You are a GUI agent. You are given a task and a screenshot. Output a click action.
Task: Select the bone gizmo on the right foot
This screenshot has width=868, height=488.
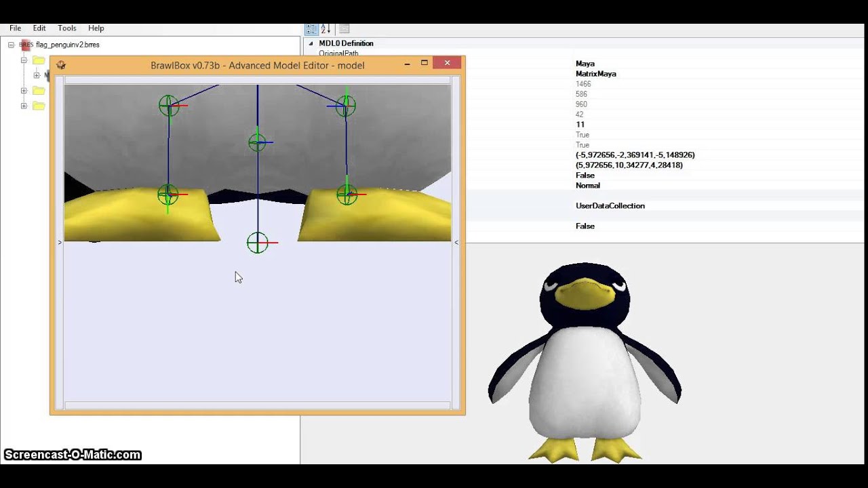pyautogui.click(x=347, y=195)
